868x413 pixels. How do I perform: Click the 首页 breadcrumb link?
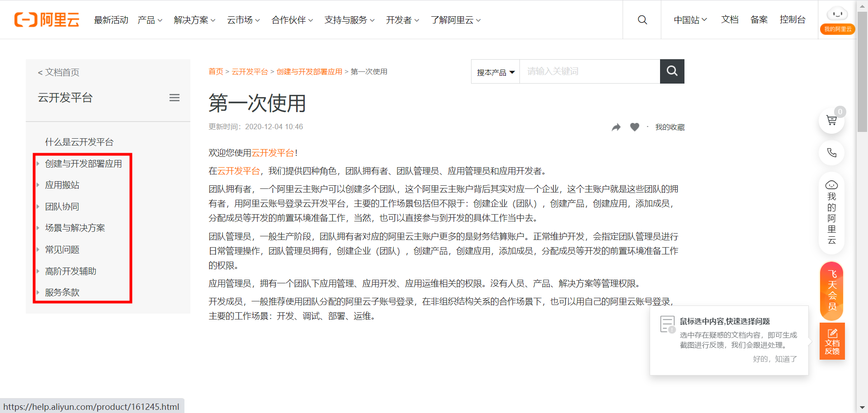click(216, 71)
